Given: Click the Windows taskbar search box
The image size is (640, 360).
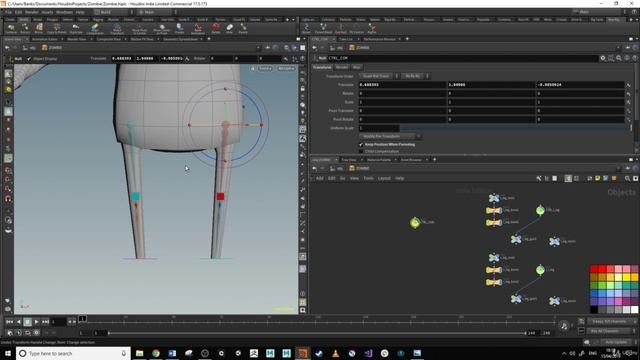Looking at the screenshot, I should tap(73, 353).
